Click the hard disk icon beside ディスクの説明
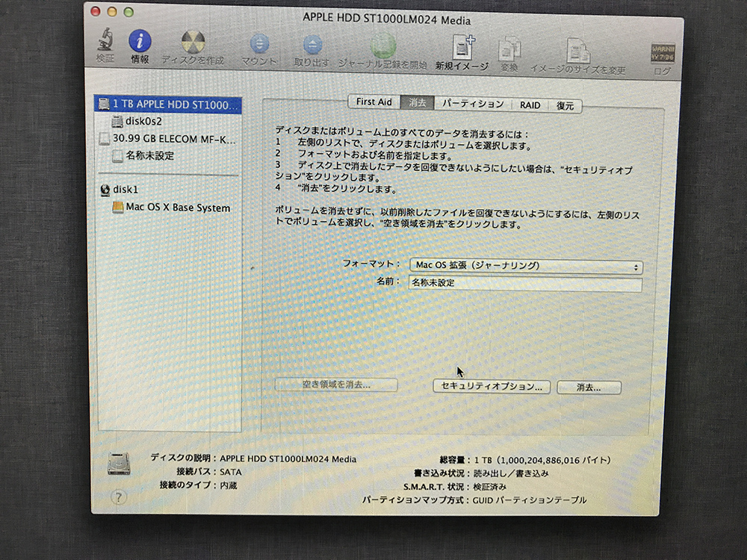 click(x=119, y=464)
